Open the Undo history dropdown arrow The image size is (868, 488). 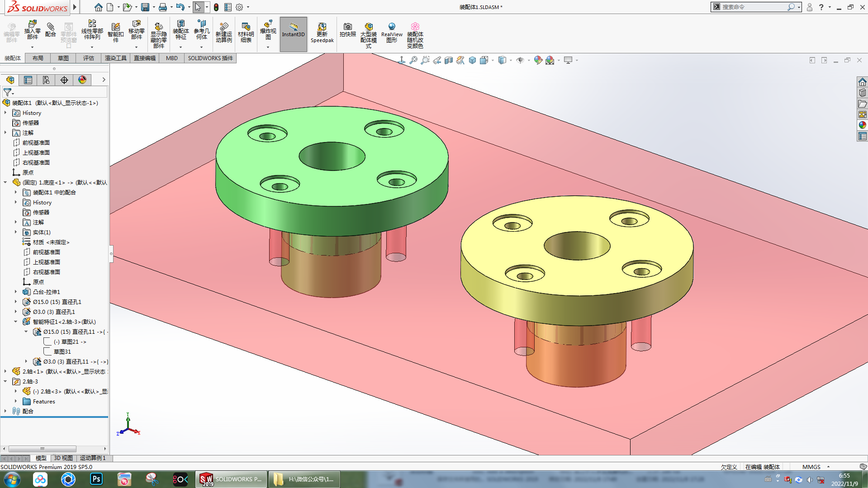pyautogui.click(x=189, y=7)
